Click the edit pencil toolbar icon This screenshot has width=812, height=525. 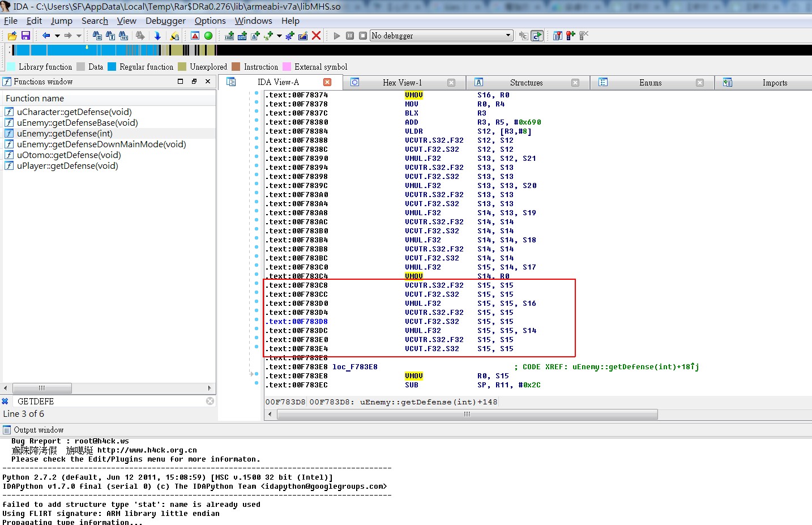[x=303, y=36]
